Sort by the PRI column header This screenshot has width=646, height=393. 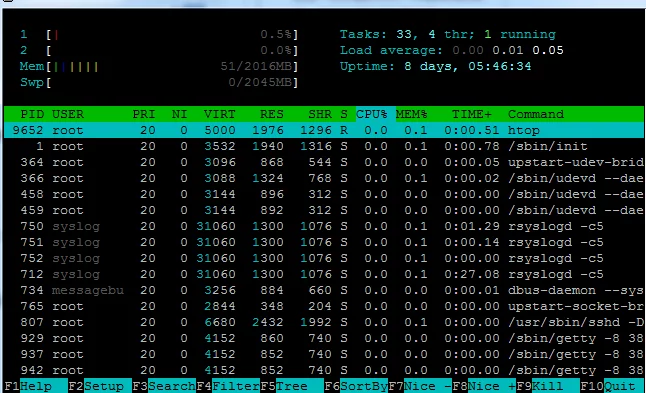pyautogui.click(x=144, y=114)
